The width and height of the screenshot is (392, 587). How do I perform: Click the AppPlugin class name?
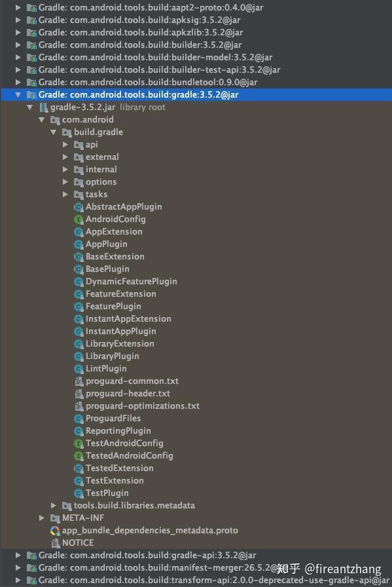[107, 244]
